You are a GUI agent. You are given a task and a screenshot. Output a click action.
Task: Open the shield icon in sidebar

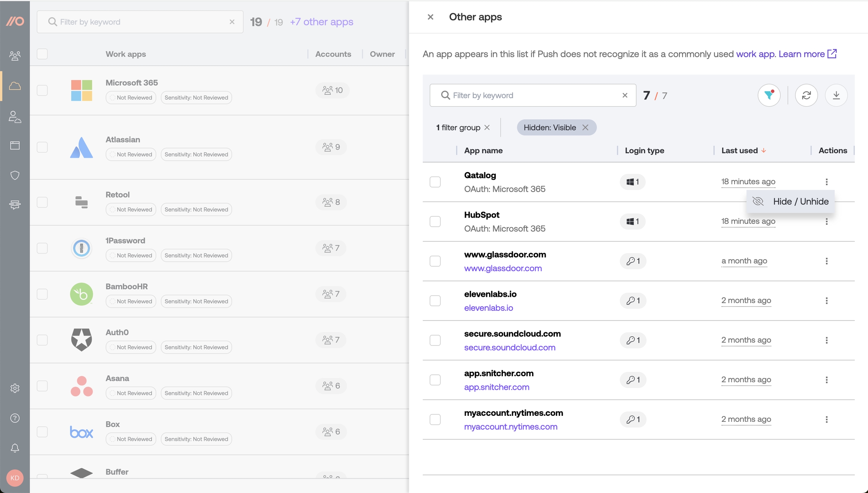tap(15, 175)
